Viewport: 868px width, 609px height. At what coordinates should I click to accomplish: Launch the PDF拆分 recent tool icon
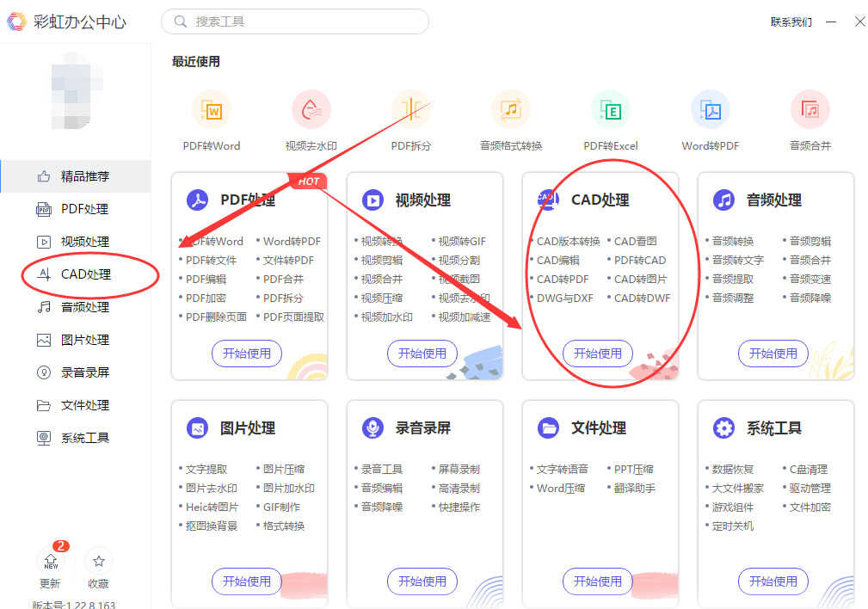[x=410, y=109]
